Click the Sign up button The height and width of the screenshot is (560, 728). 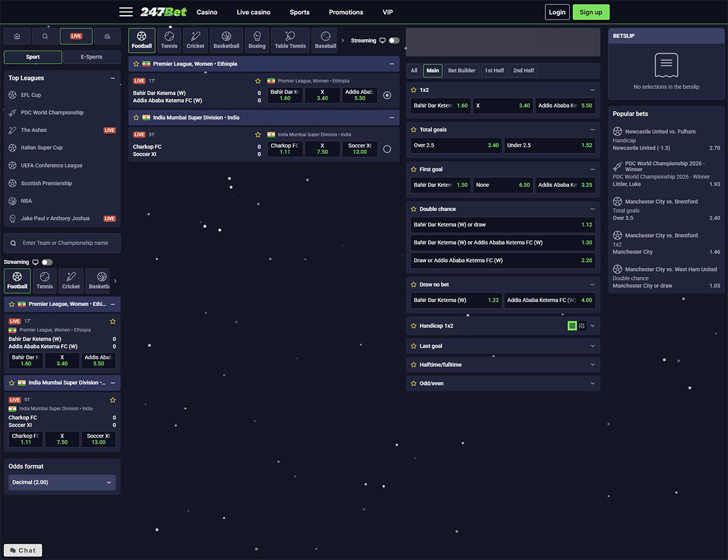coord(590,12)
